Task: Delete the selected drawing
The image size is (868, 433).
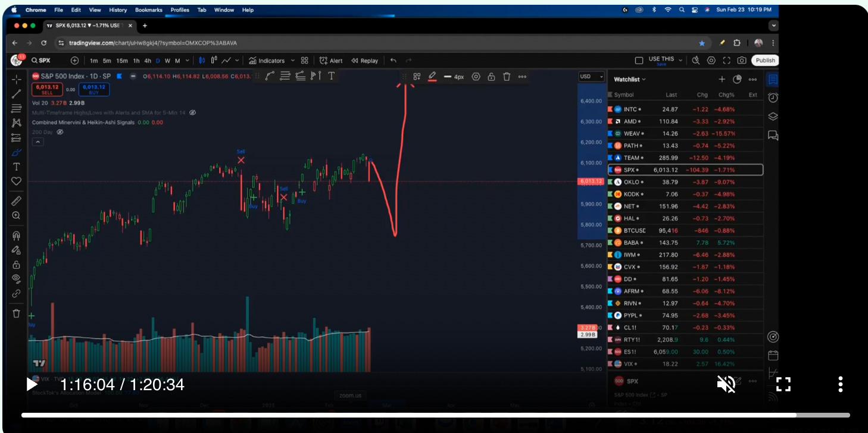Action: [507, 77]
